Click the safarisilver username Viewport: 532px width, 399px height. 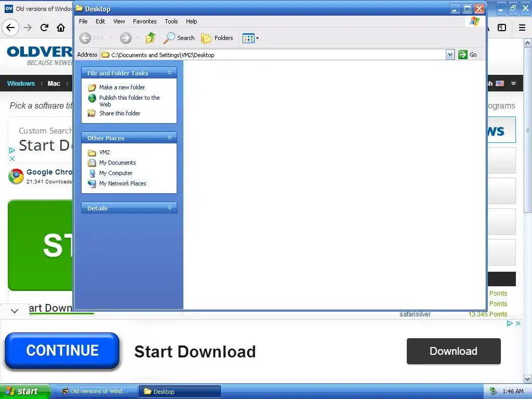[x=415, y=314]
